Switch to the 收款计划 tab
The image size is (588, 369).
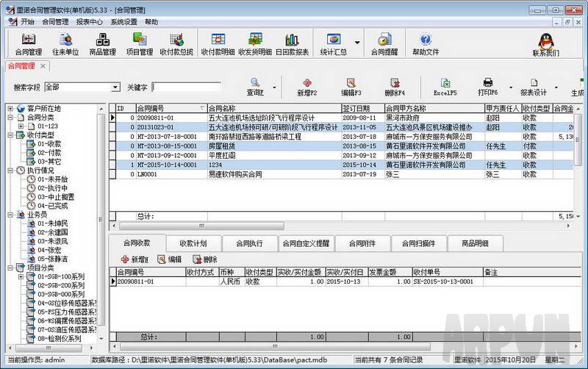pos(193,243)
